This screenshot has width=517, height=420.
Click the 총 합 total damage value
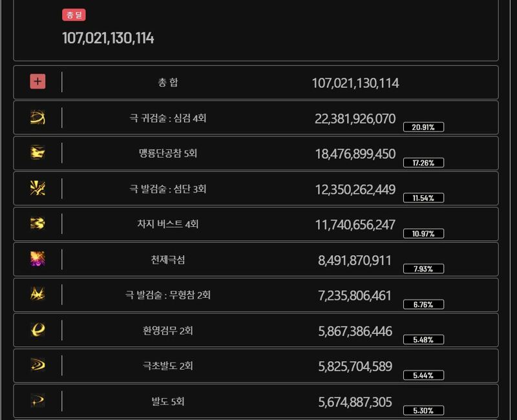355,83
